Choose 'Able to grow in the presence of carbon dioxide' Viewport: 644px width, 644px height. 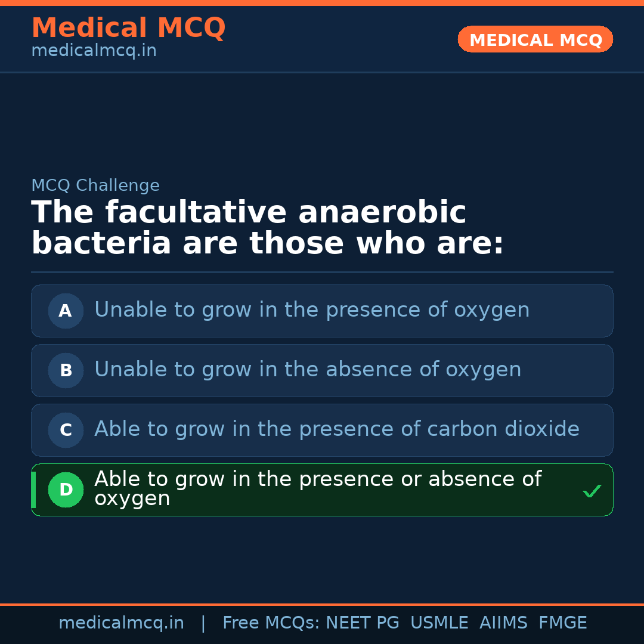pyautogui.click(x=337, y=429)
